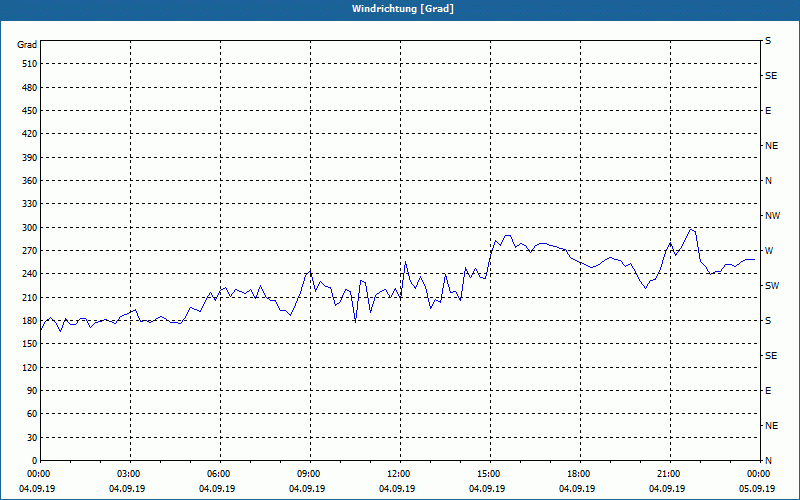
Task: Pick the 360 degree axis label
Action: (30, 181)
